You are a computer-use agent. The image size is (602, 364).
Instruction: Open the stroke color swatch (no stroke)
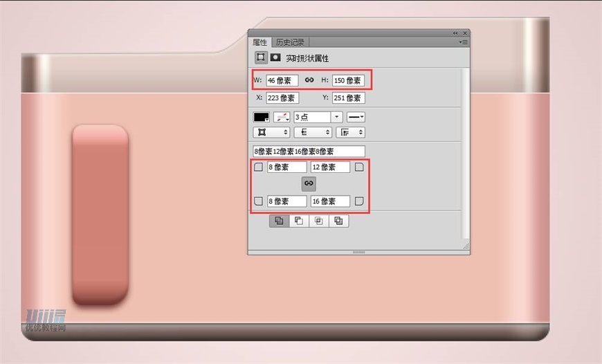(x=282, y=117)
